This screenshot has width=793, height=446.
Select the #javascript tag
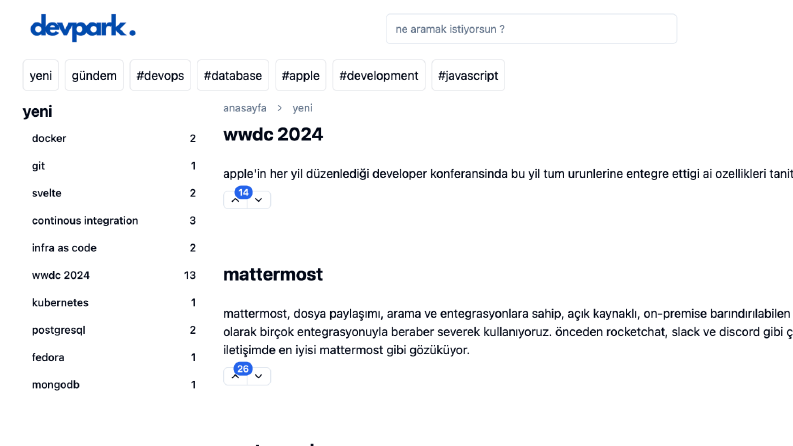point(468,75)
